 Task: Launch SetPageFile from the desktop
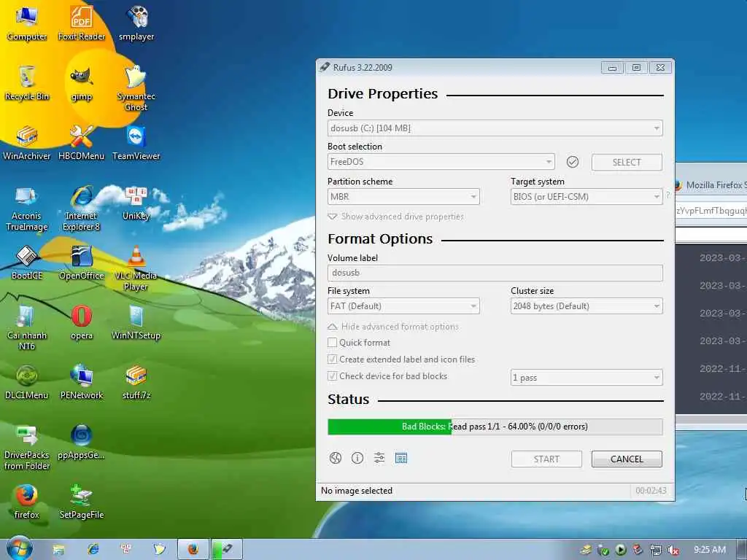pyautogui.click(x=82, y=502)
